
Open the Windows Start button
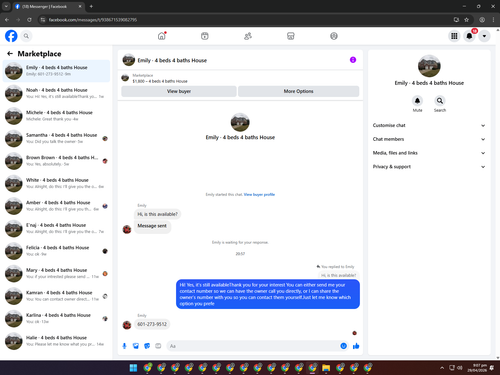(x=133, y=368)
